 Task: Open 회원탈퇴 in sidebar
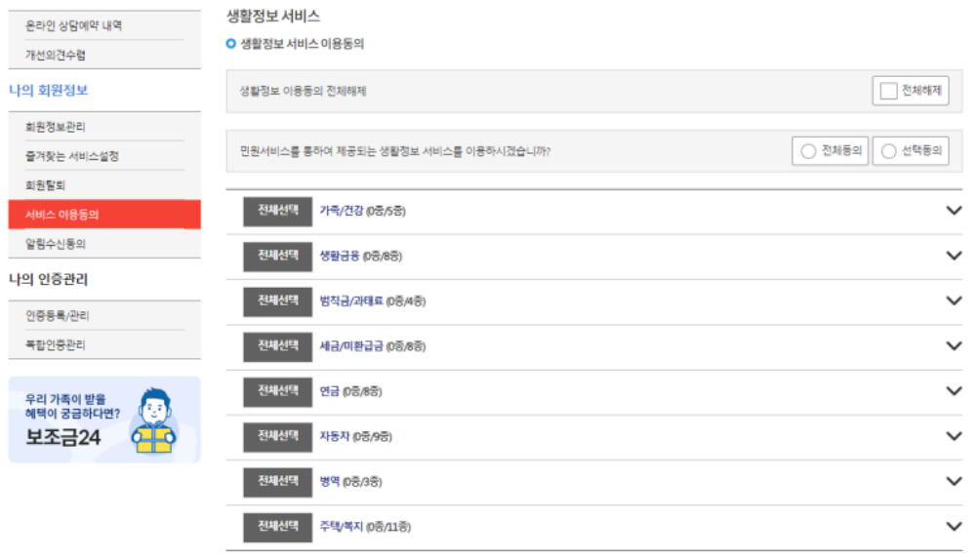pos(45,185)
